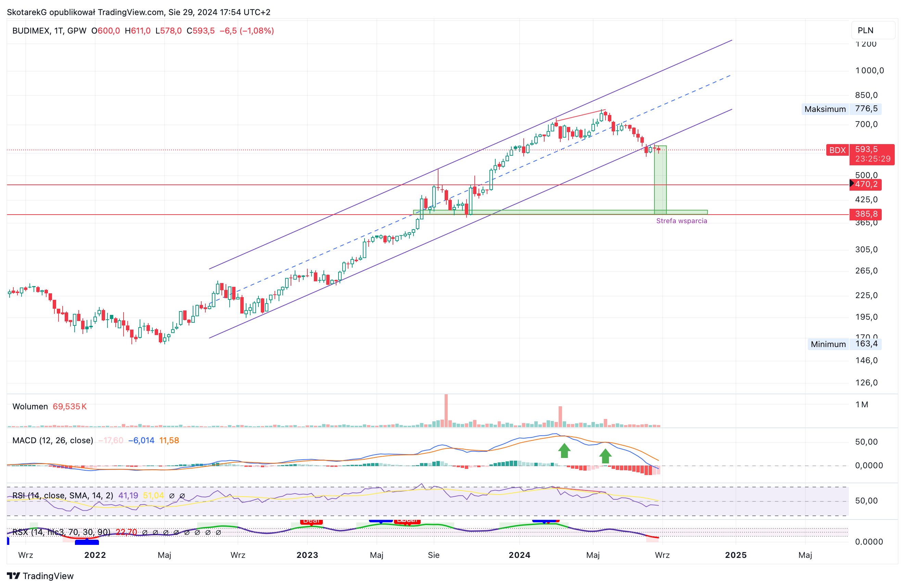905x588 pixels.
Task: Click the first ∅ symbol in RSX legend
Action: (144, 533)
